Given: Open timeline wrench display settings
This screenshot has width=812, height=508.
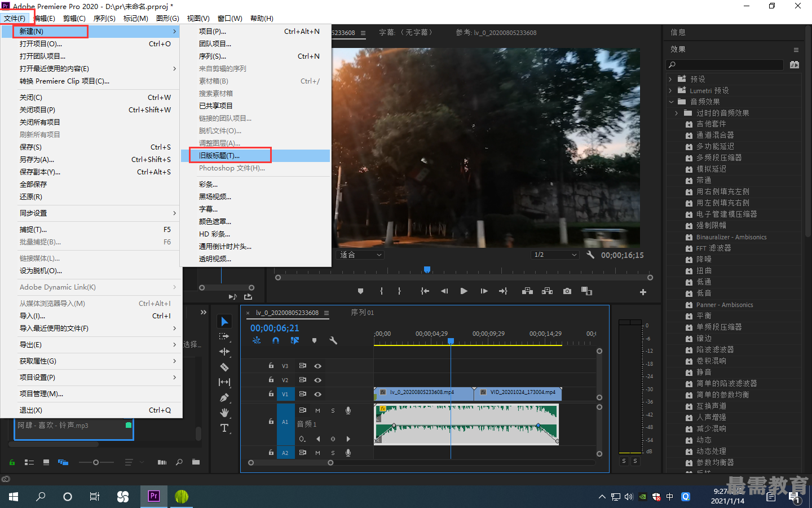Looking at the screenshot, I should point(333,340).
